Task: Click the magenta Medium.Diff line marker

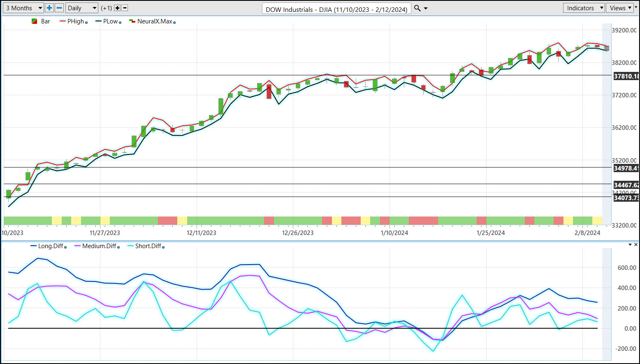Action: (x=78, y=246)
